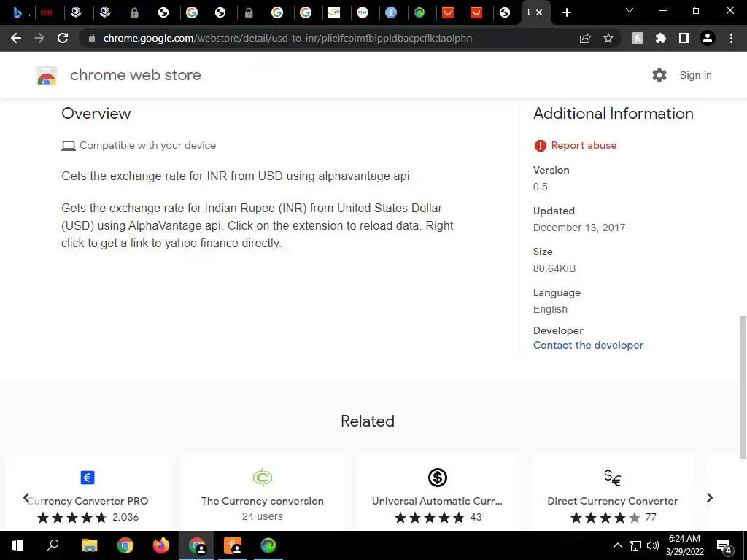Screen dimensions: 747x560
Task: Click the compatible device laptop icon
Action: pos(69,146)
